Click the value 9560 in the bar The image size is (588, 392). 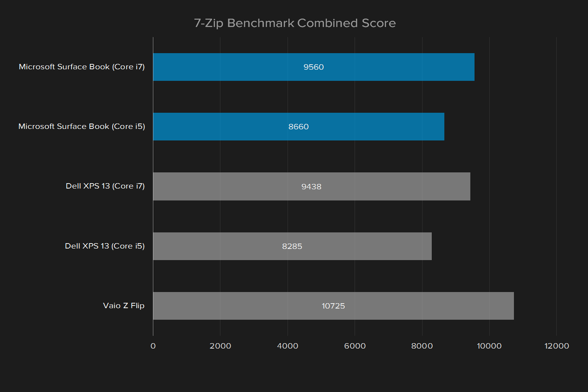pos(314,67)
